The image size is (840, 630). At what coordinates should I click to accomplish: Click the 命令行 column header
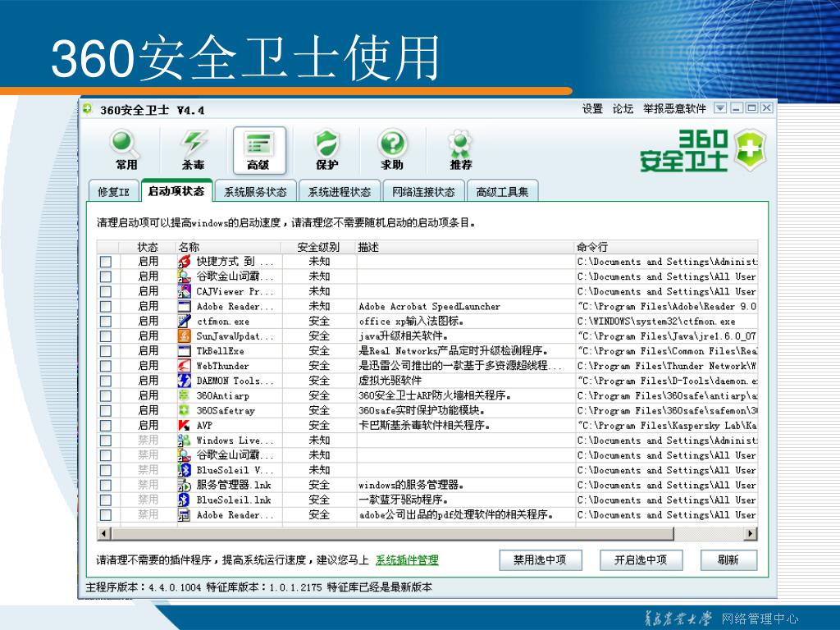click(x=666, y=247)
